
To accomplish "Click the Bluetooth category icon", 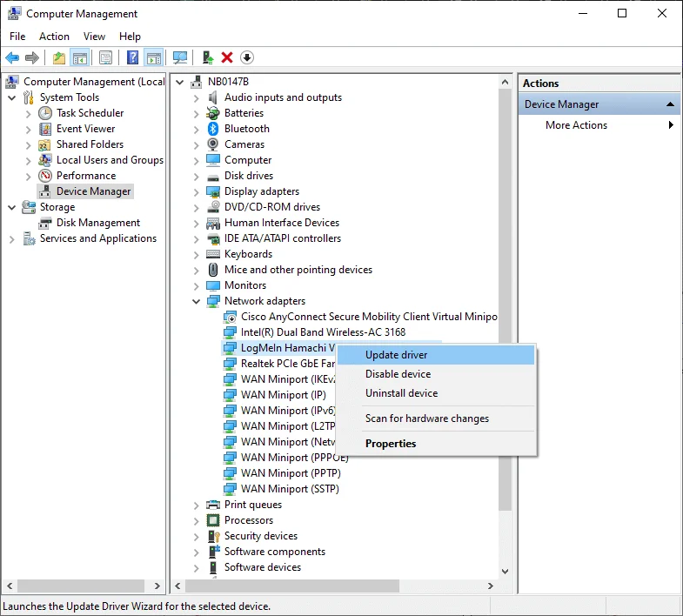I will click(x=213, y=129).
